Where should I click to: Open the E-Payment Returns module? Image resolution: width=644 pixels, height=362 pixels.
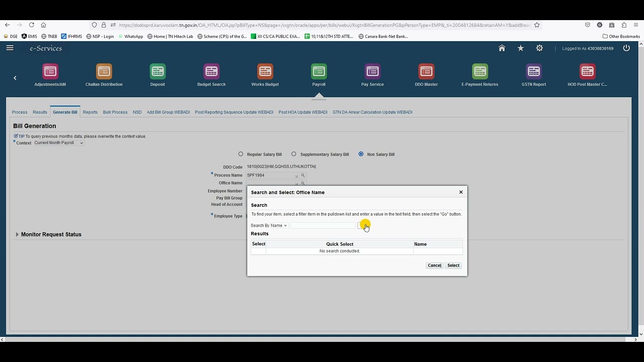point(480,71)
